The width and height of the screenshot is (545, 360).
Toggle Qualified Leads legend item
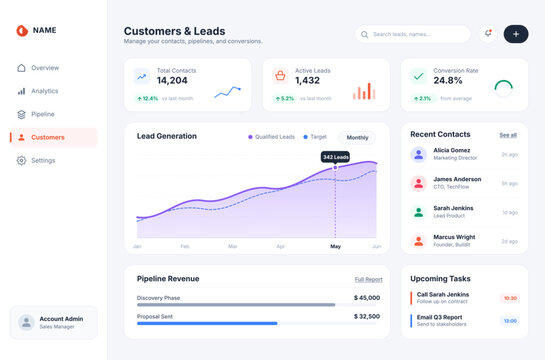(271, 137)
